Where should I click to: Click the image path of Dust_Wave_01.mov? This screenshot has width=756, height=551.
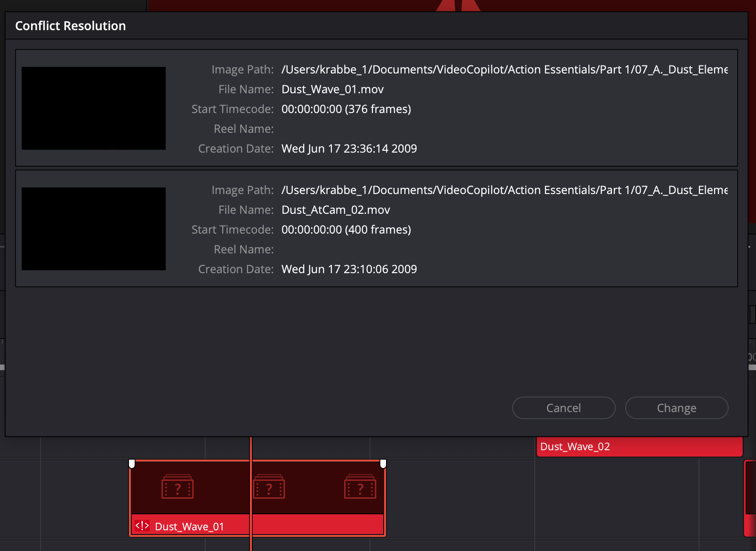505,70
